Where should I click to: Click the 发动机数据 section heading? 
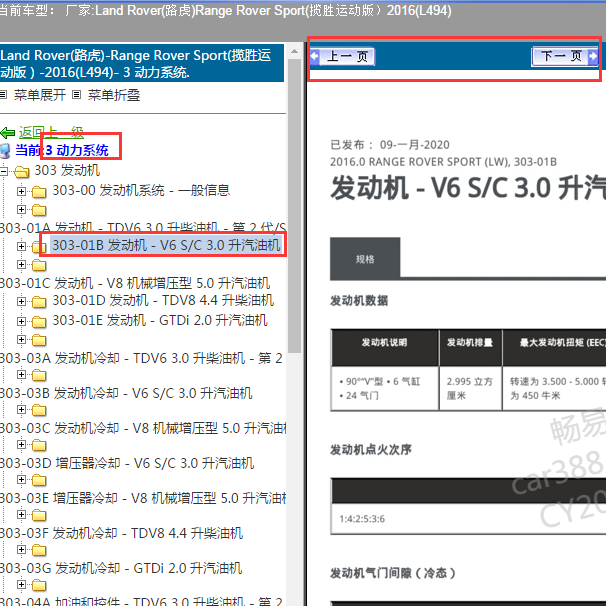coord(359,300)
